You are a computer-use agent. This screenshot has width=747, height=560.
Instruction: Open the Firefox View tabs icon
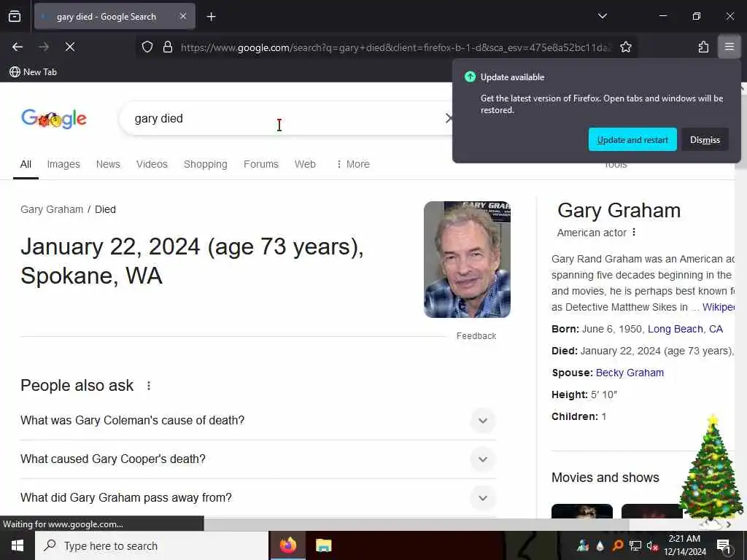15,16
